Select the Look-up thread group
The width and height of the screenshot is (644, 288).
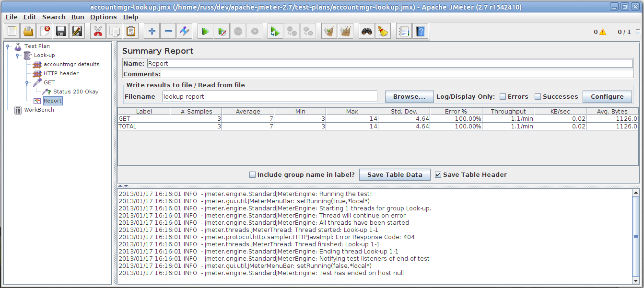pos(44,56)
